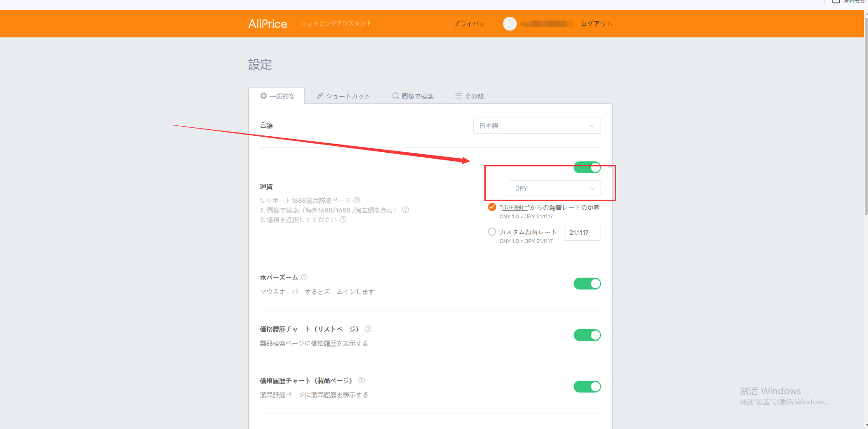
Task: Select 中国銀行 exchange rate update option
Action: tap(492, 207)
